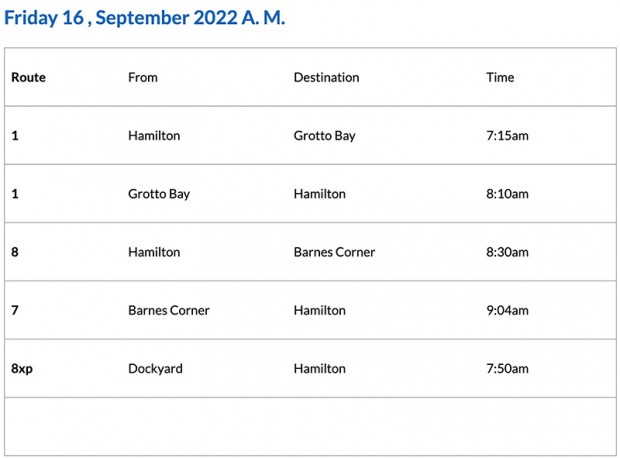Select the route 8 cell for 8:30am
620x458 pixels.
pyautogui.click(x=15, y=252)
